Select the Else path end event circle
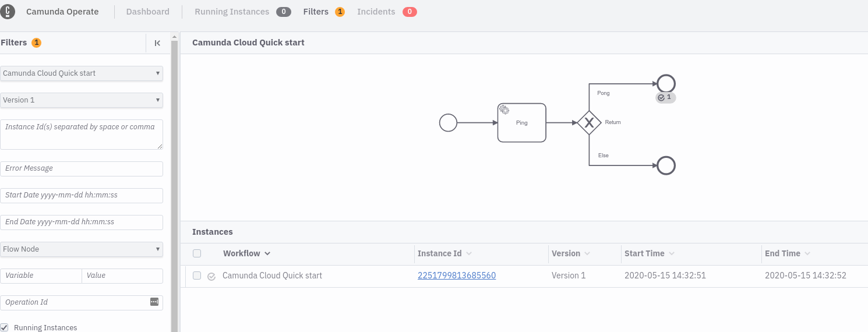Viewport: 868px width, 332px height. tap(666, 165)
